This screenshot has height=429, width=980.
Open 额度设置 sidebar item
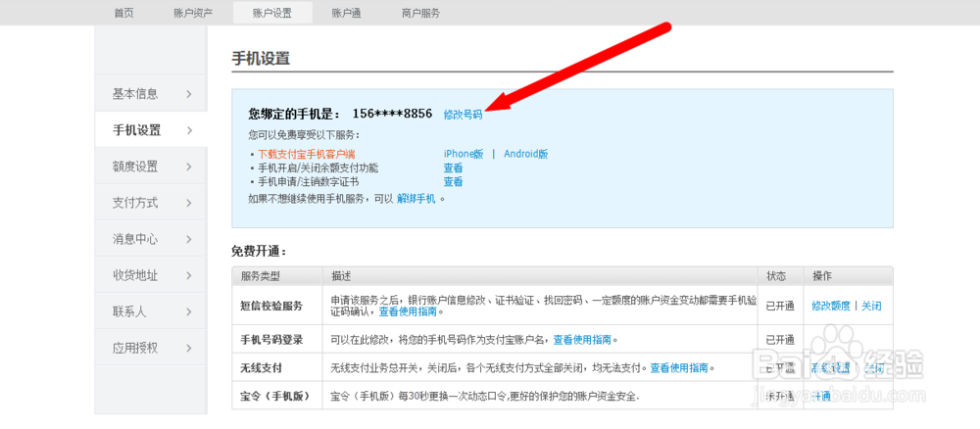click(x=151, y=167)
